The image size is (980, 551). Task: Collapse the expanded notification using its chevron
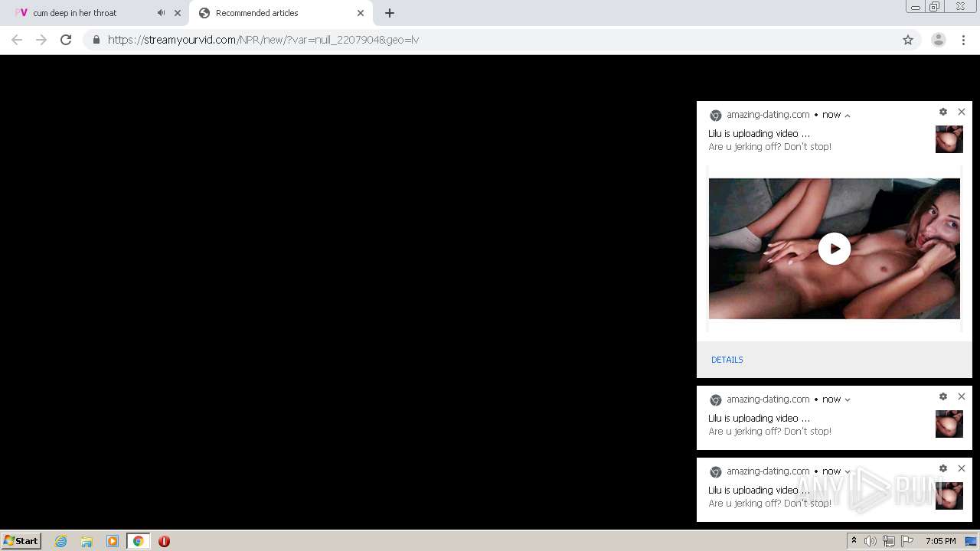click(x=848, y=116)
